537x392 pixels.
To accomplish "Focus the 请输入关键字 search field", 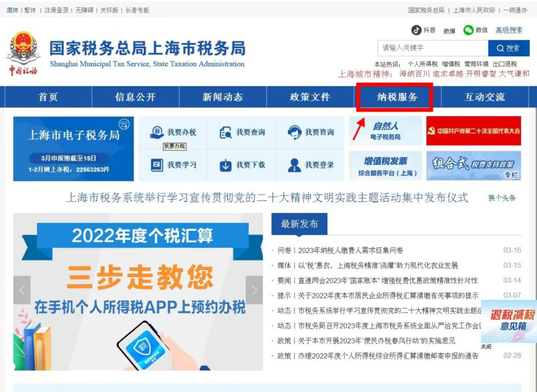I will [433, 48].
